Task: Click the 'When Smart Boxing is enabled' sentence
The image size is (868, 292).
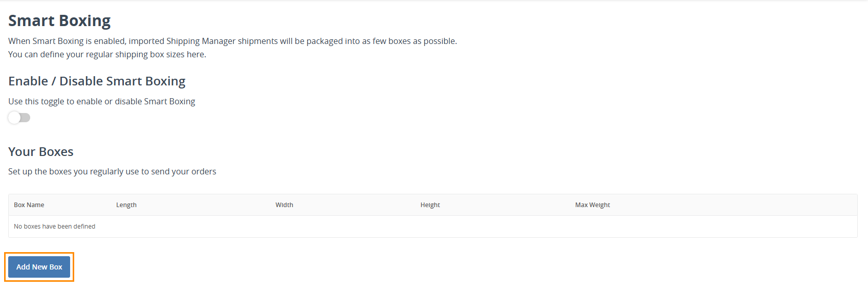Action: pos(232,41)
